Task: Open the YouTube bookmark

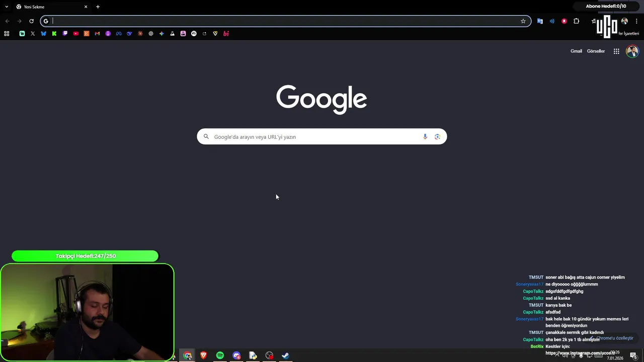Action: point(76,34)
